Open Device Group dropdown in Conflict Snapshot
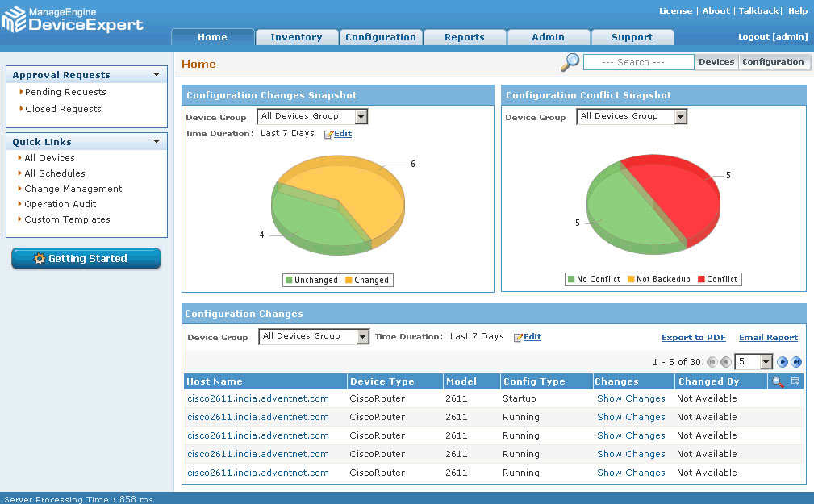 tap(680, 117)
